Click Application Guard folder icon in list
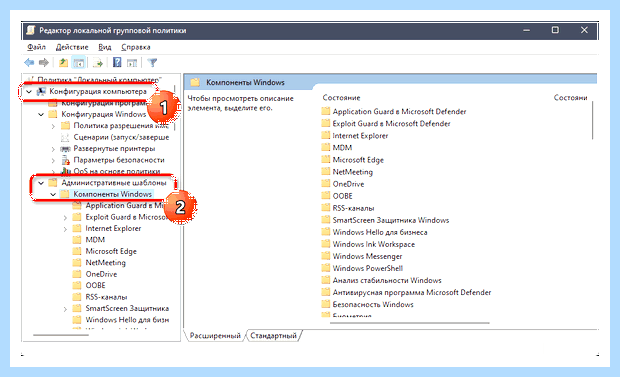620x377 pixels. [x=325, y=111]
